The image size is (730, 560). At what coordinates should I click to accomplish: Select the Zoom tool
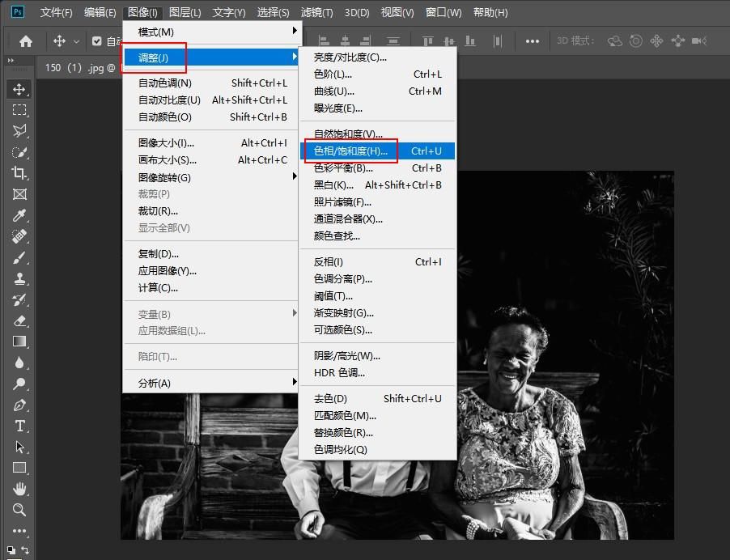[x=19, y=510]
